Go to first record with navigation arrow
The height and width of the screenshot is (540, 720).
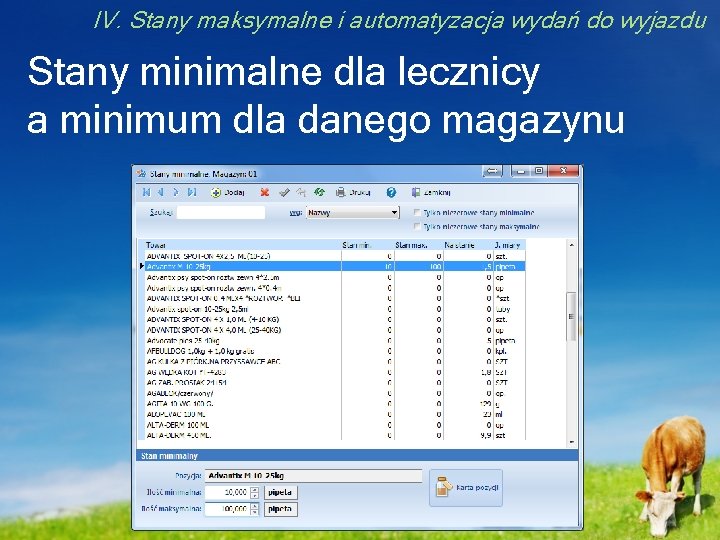pyautogui.click(x=146, y=192)
